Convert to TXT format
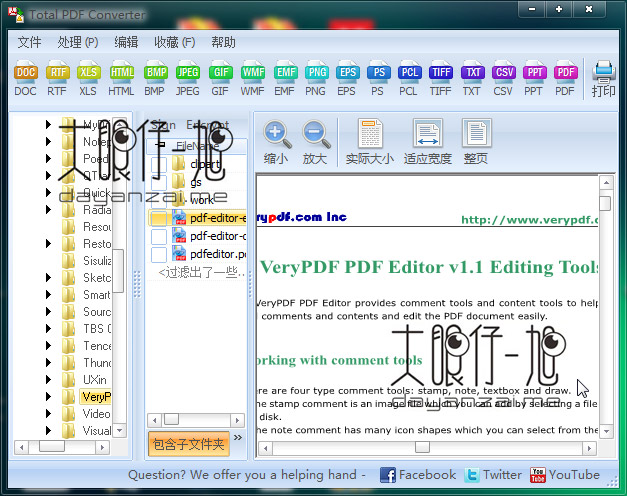Viewport: 627px width, 496px height. click(472, 79)
